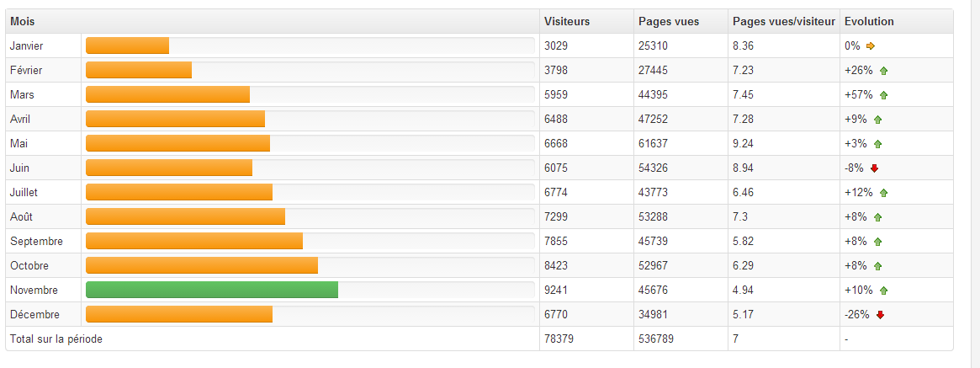Viewport: 980px width, 368px height.
Task: Select the Mai month label
Action: click(x=19, y=143)
